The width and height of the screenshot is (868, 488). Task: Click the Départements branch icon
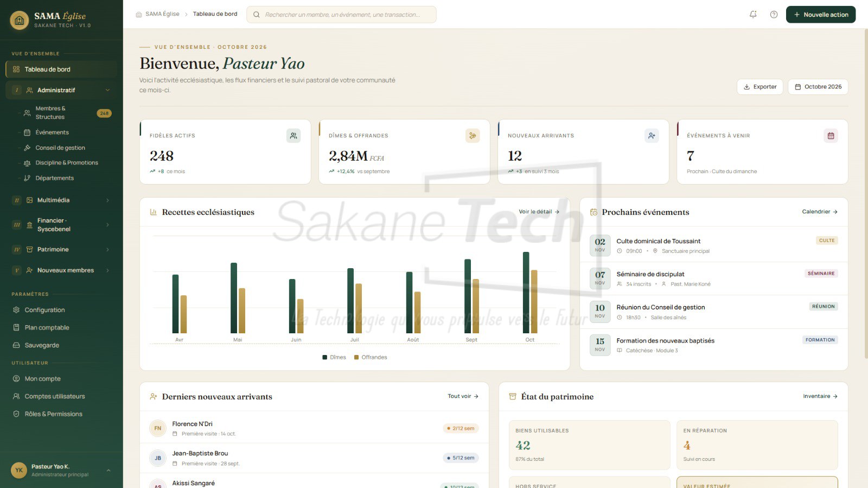click(27, 178)
